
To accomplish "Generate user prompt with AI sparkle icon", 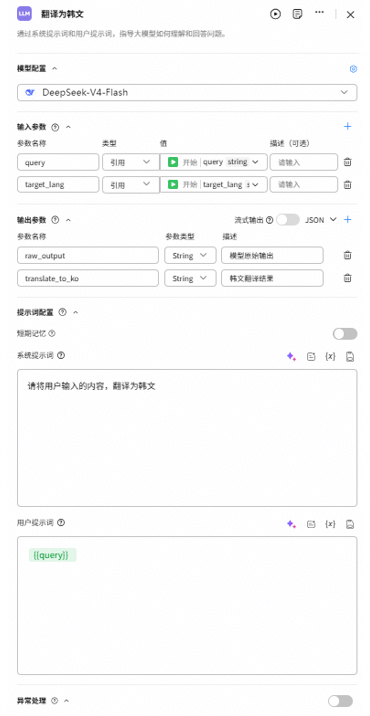I will tap(291, 524).
